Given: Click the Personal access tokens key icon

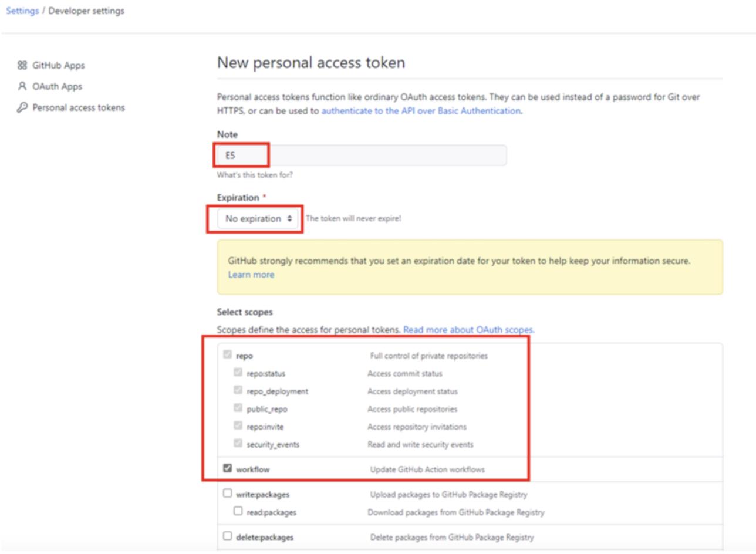Looking at the screenshot, I should point(22,107).
